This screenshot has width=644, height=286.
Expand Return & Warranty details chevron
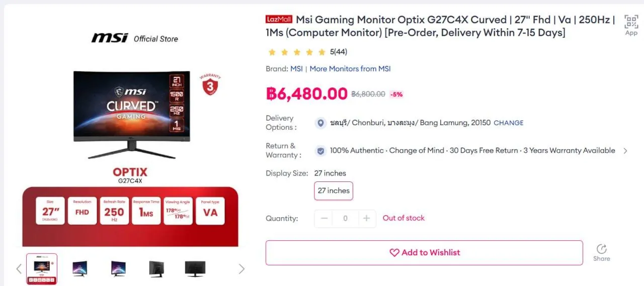pyautogui.click(x=625, y=151)
